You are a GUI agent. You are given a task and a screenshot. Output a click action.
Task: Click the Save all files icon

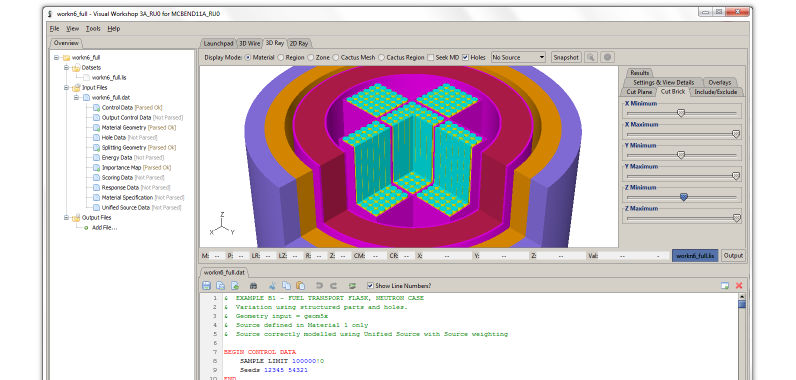(x=221, y=286)
